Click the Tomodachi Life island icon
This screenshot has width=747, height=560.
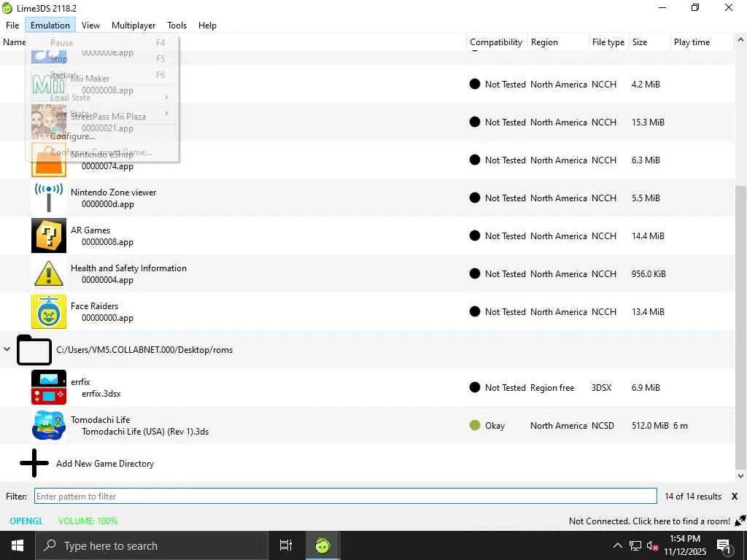coord(49,425)
